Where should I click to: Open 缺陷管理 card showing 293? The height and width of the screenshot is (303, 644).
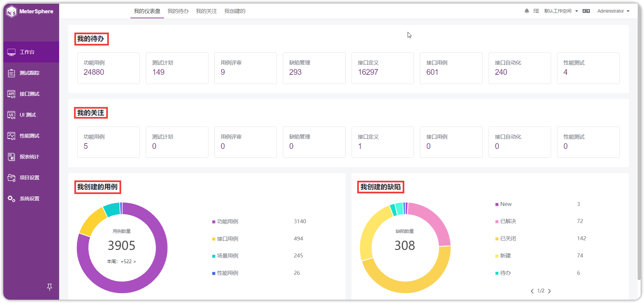[314, 68]
